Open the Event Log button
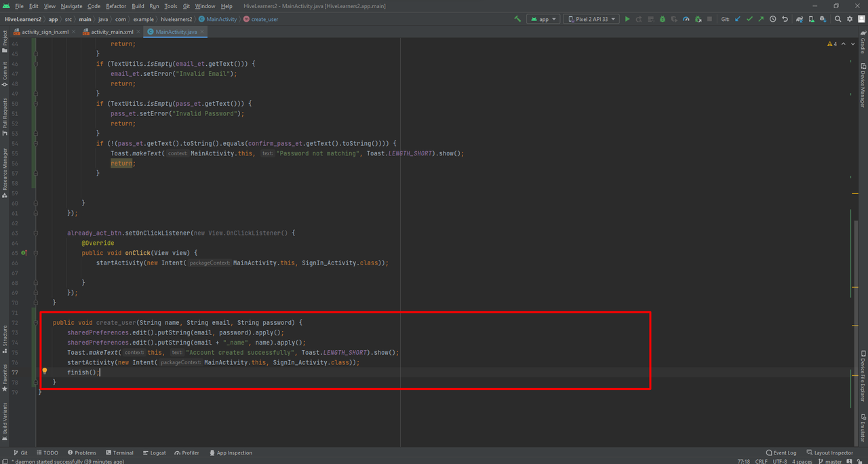 coord(781,452)
